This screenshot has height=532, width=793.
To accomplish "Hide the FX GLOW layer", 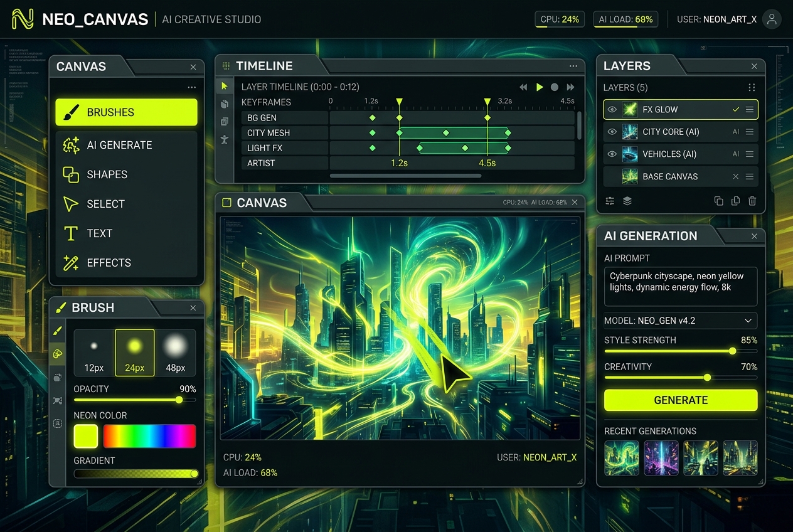I will pos(612,110).
